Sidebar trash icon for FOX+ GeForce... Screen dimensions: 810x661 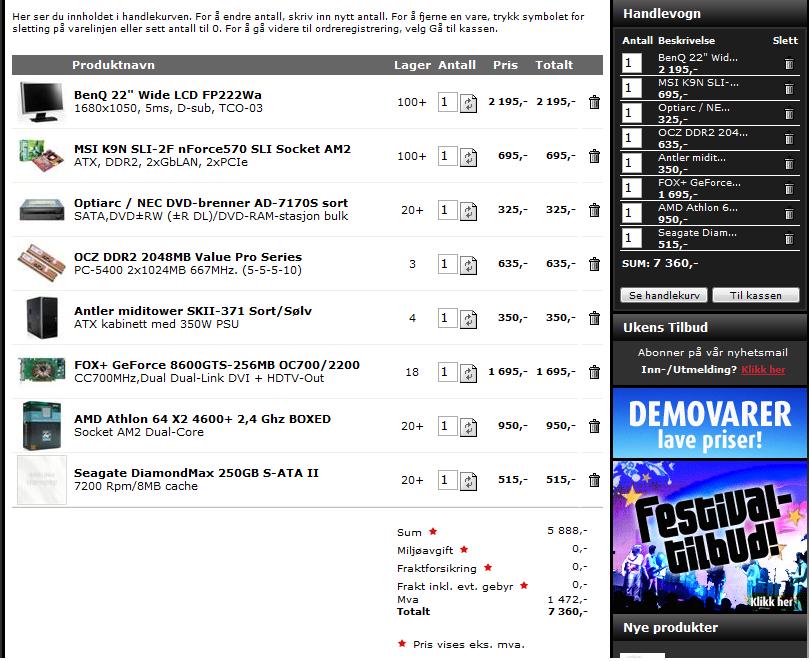coord(789,189)
